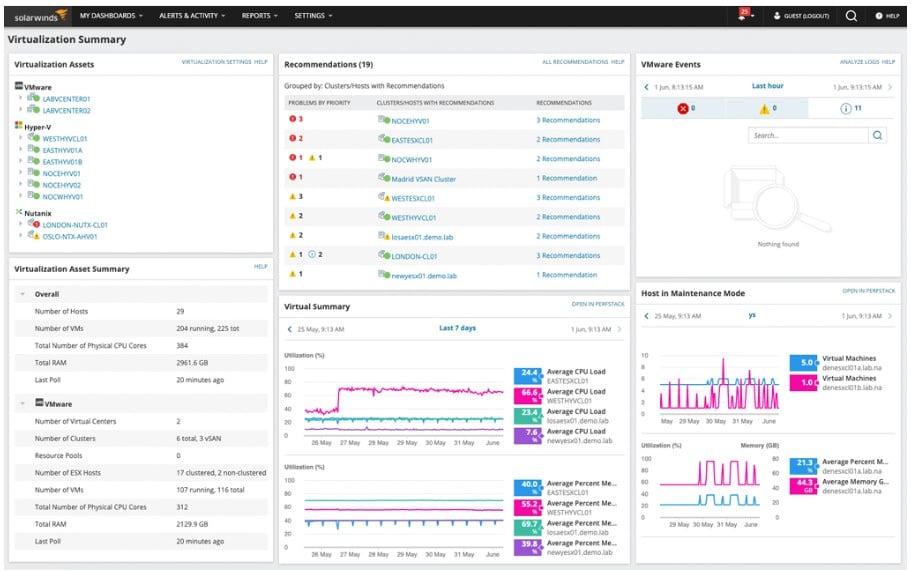Click the 5.0 Virtual Machines legend swatch
The height and width of the screenshot is (572, 914).
tap(804, 363)
